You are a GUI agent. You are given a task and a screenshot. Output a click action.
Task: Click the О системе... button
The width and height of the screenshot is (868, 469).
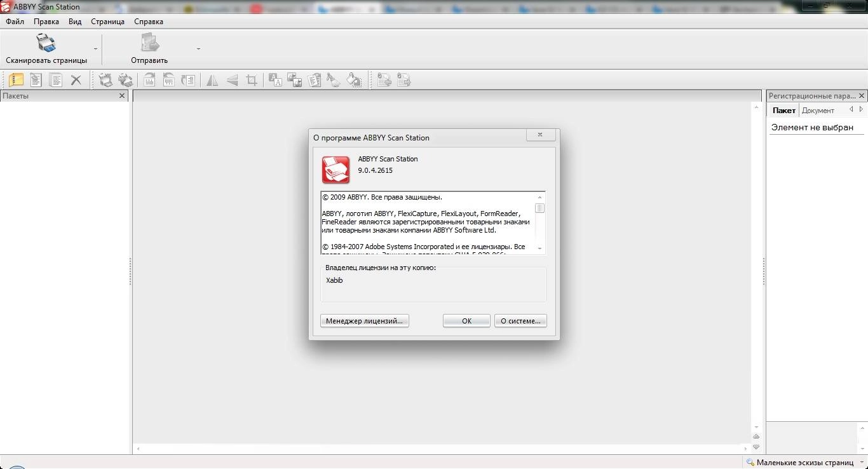520,321
